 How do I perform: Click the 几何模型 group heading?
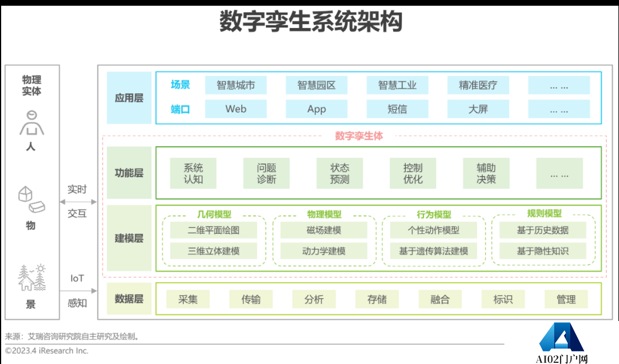[214, 214]
